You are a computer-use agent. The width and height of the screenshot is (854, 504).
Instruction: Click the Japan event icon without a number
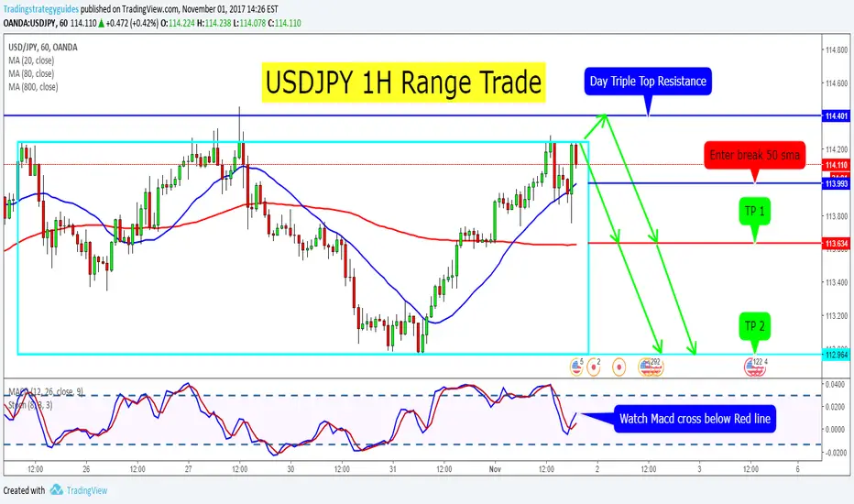pyautogui.click(x=619, y=367)
